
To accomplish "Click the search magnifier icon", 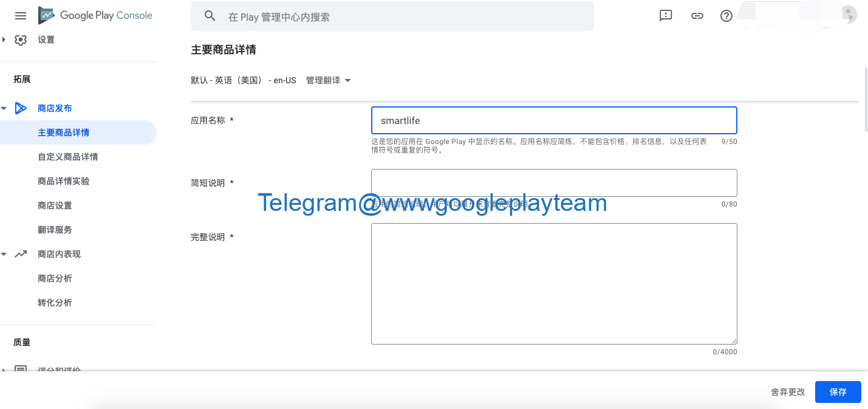I will pyautogui.click(x=210, y=16).
